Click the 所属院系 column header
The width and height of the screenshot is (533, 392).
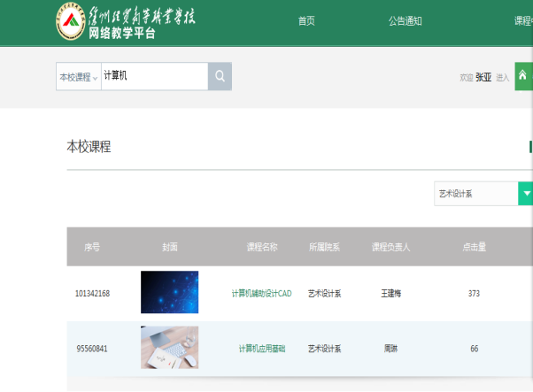(x=324, y=247)
